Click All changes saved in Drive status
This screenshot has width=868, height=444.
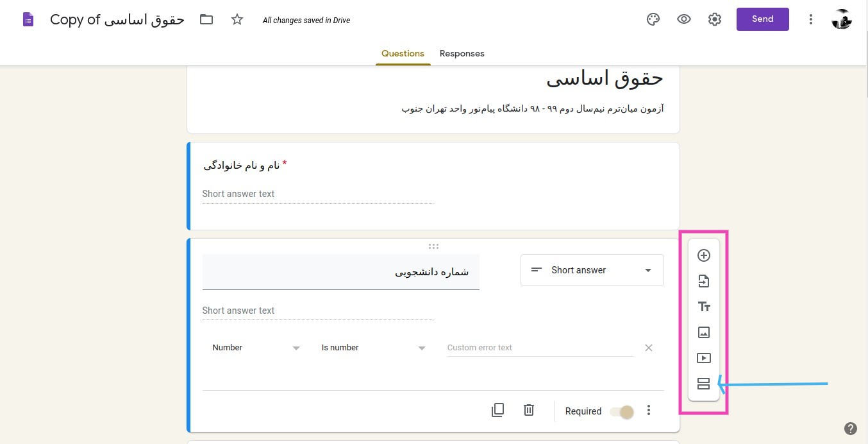[306, 21]
